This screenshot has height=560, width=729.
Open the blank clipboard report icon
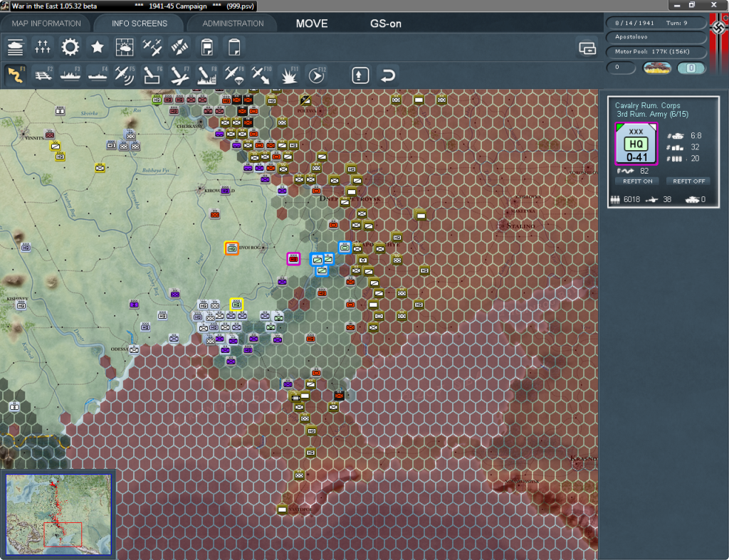tap(234, 48)
